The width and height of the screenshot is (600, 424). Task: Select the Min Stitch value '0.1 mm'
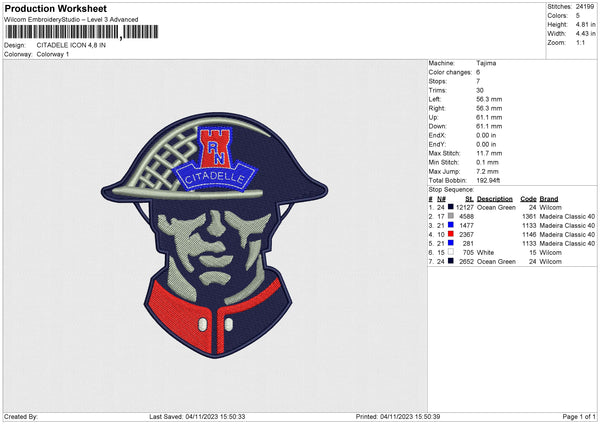tap(488, 162)
